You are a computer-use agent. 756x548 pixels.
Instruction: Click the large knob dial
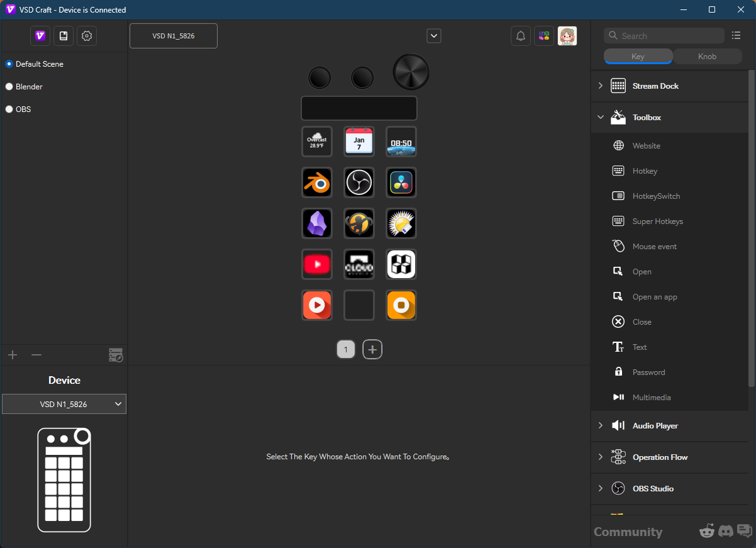(411, 72)
